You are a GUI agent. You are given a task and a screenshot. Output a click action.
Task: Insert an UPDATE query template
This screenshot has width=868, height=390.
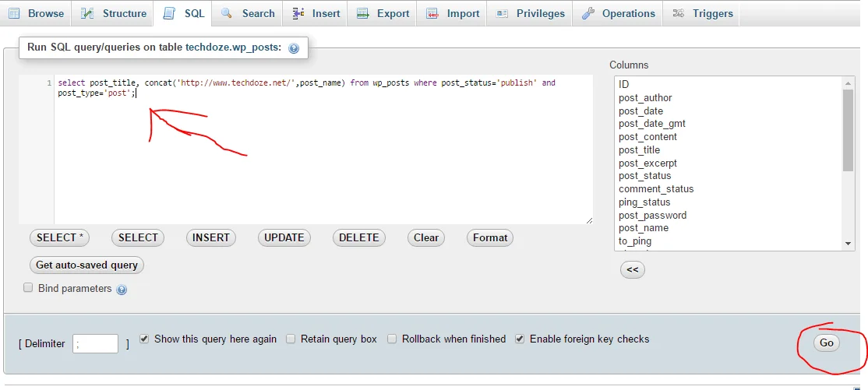[x=284, y=238]
